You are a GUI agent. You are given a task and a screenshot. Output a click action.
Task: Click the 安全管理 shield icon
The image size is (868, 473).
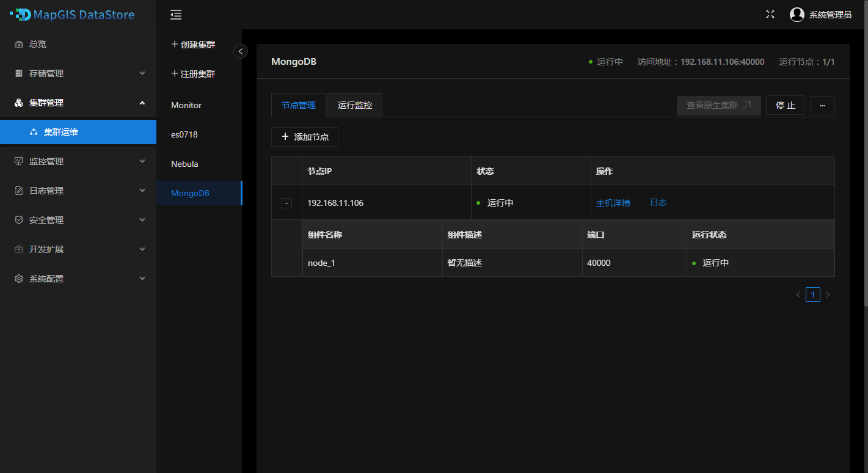(19, 220)
